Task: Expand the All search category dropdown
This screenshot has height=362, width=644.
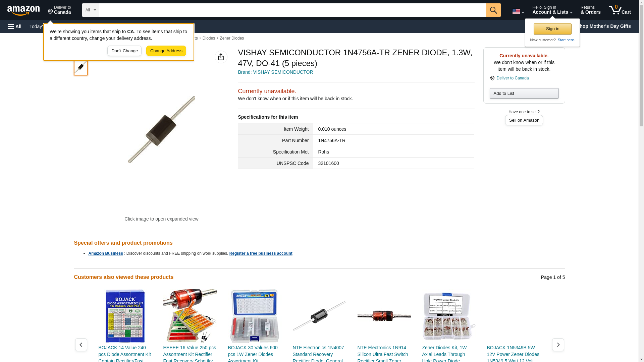Action: click(x=90, y=10)
